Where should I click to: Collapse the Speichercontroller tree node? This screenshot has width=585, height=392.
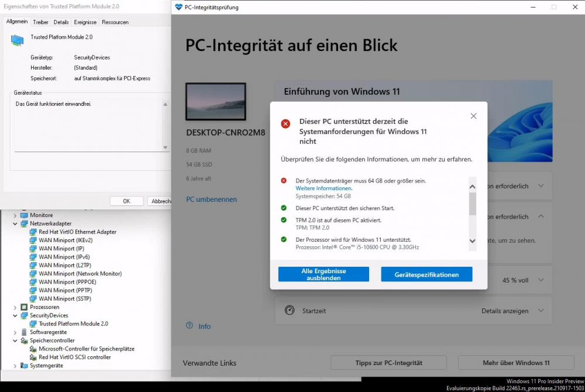click(x=15, y=341)
